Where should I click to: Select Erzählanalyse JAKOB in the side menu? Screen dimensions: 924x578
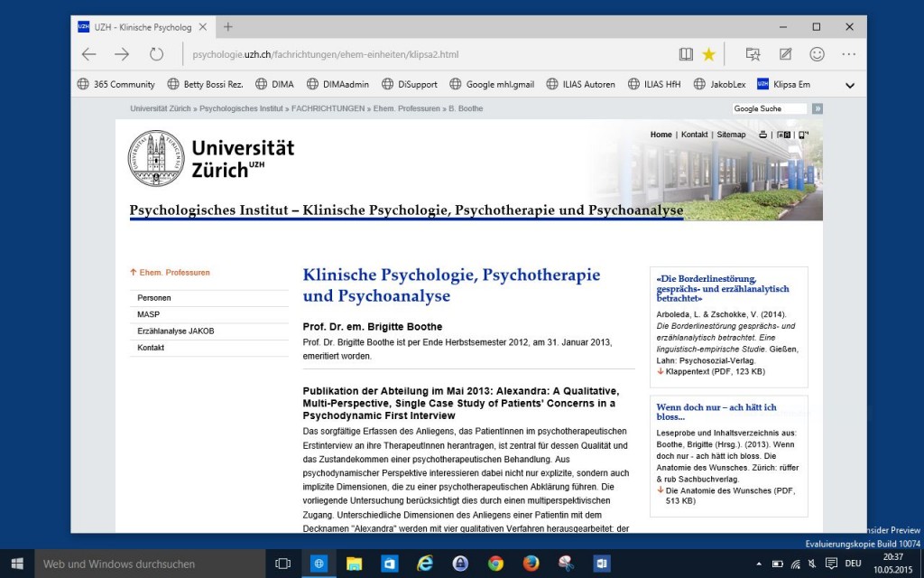click(176, 331)
